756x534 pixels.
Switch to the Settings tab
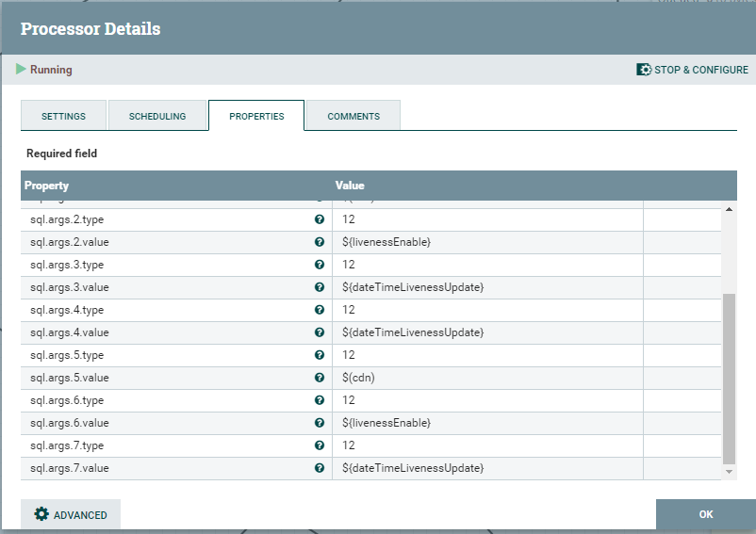63,116
